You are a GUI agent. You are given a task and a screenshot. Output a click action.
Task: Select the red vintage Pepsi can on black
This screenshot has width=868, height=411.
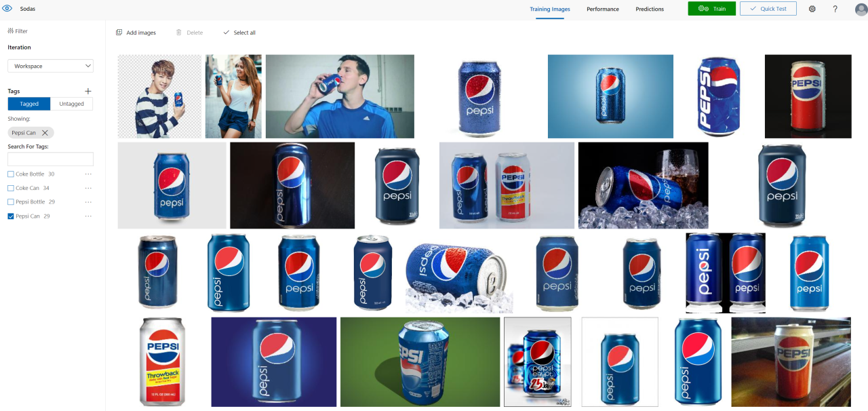pos(808,96)
